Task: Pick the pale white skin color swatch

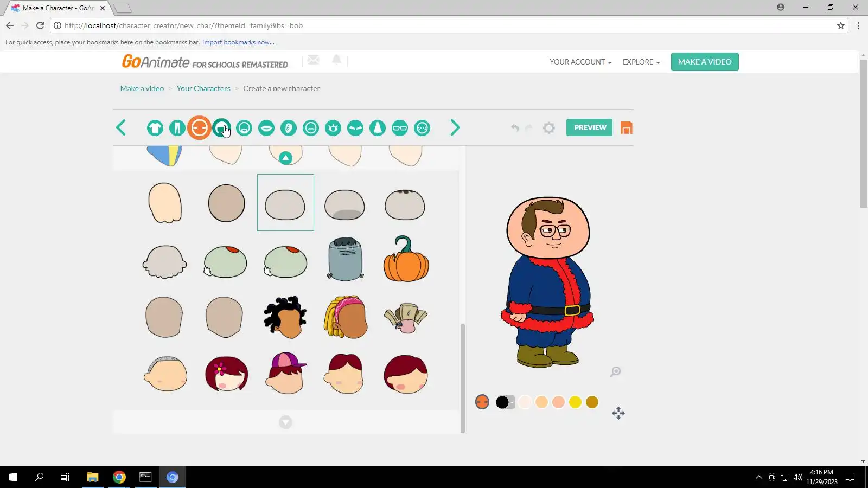Action: (525, 402)
